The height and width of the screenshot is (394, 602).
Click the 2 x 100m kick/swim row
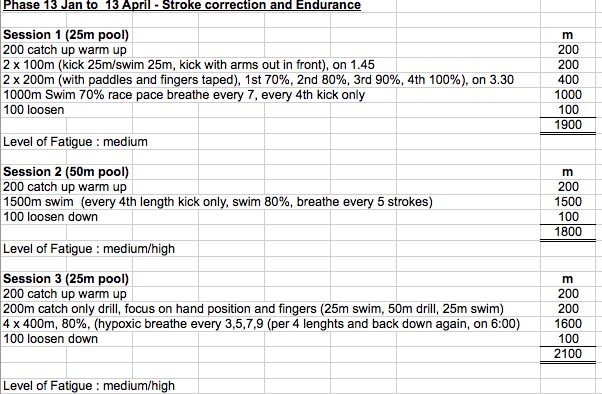189,65
